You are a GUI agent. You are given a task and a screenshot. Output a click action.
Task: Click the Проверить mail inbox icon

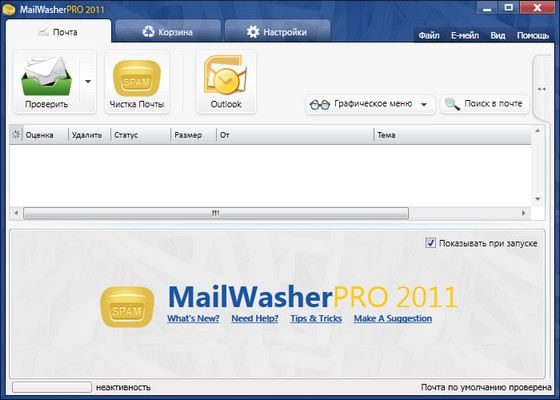click(46, 77)
